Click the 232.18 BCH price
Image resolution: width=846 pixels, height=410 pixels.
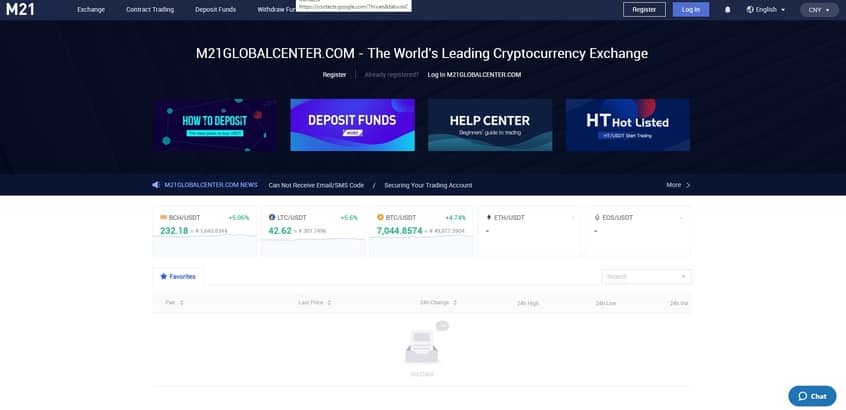pyautogui.click(x=174, y=231)
